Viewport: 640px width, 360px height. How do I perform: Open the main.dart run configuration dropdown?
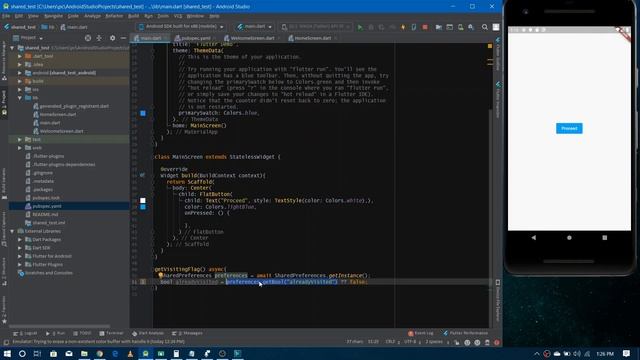[255, 27]
